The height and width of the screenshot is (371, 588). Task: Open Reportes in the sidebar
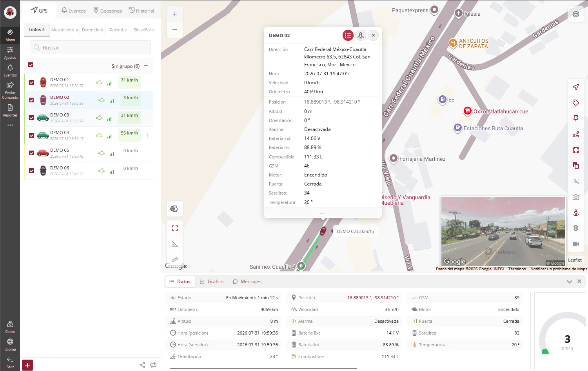tap(10, 111)
